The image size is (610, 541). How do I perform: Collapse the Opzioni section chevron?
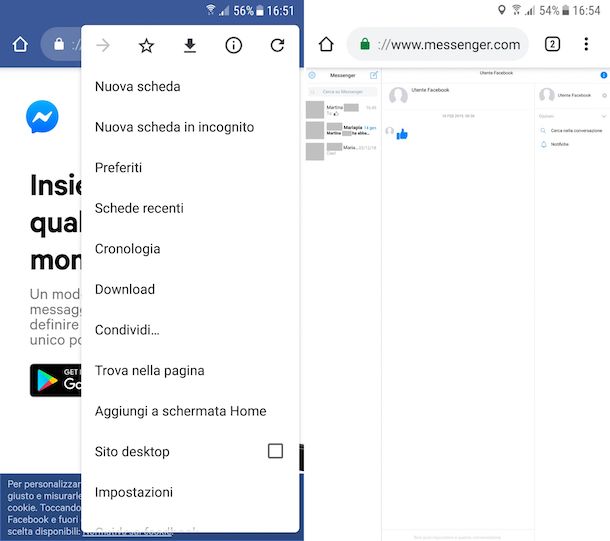click(604, 116)
